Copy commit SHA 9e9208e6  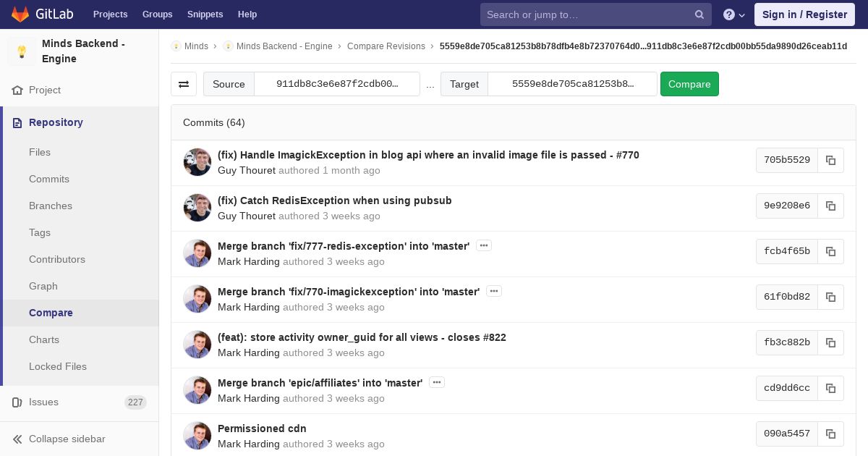click(x=830, y=206)
